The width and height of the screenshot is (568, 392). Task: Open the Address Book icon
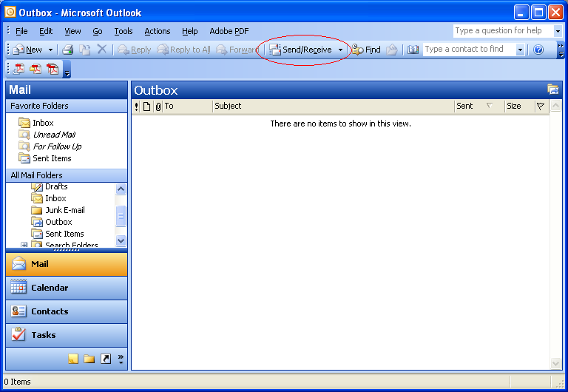pos(413,50)
